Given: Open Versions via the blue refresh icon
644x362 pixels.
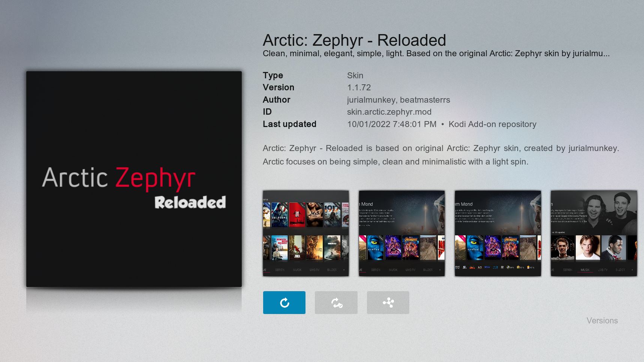Looking at the screenshot, I should (x=284, y=302).
